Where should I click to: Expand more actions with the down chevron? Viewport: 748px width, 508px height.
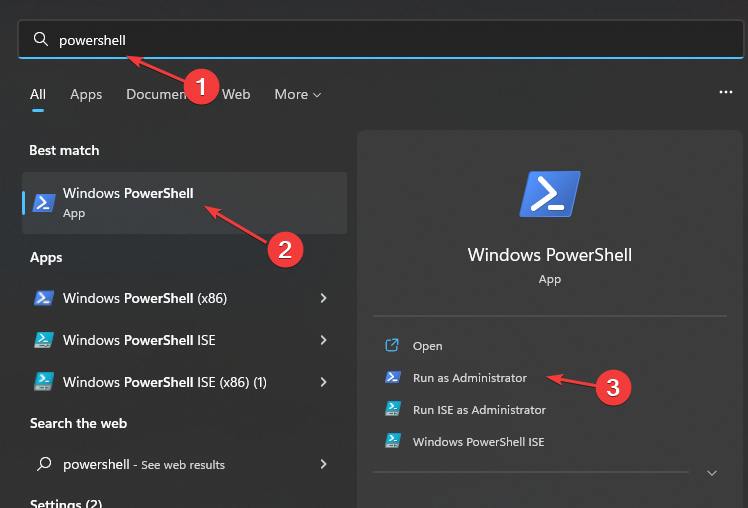(x=712, y=473)
